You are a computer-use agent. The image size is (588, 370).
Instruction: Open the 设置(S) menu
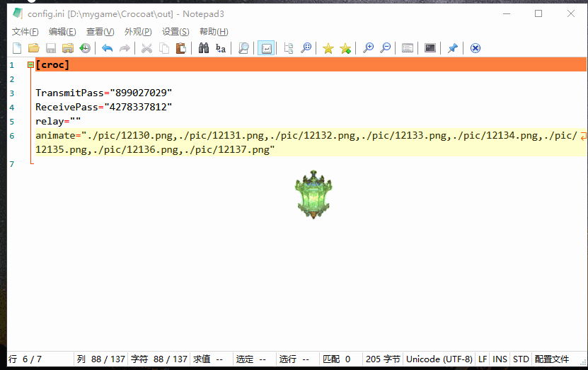(x=175, y=32)
